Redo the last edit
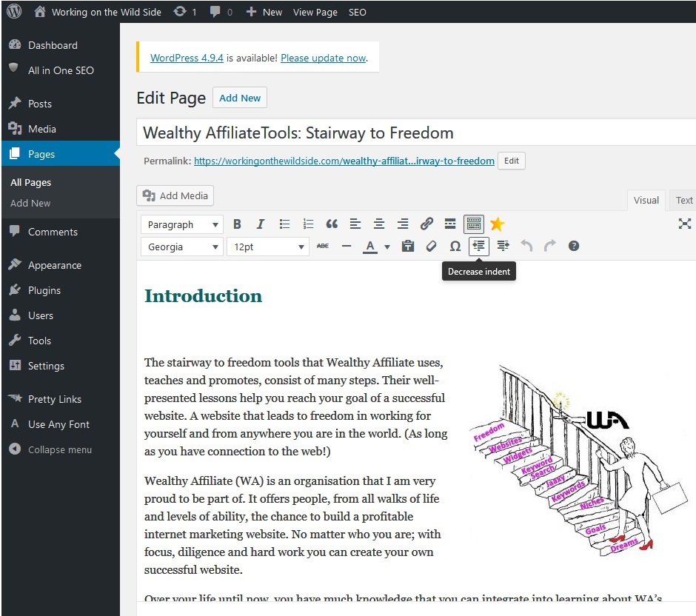This screenshot has width=696, height=616. (x=550, y=246)
